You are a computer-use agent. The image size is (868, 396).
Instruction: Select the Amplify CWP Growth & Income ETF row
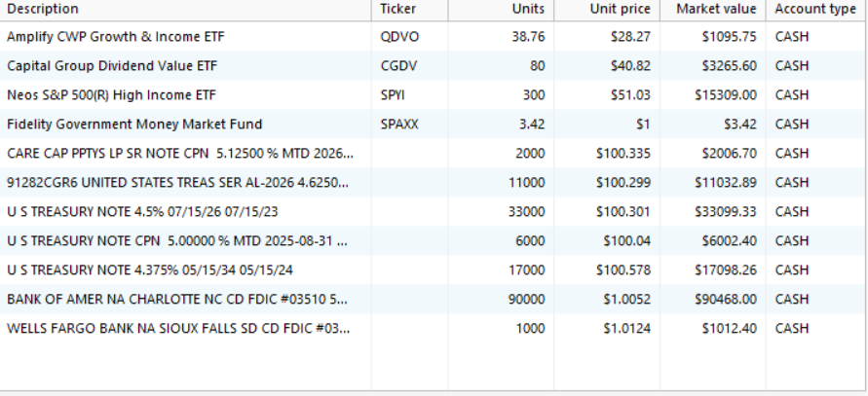(432, 37)
